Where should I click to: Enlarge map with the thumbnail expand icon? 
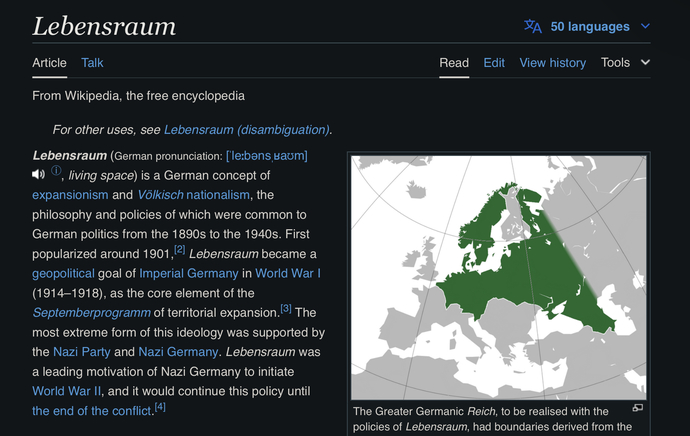point(638,408)
